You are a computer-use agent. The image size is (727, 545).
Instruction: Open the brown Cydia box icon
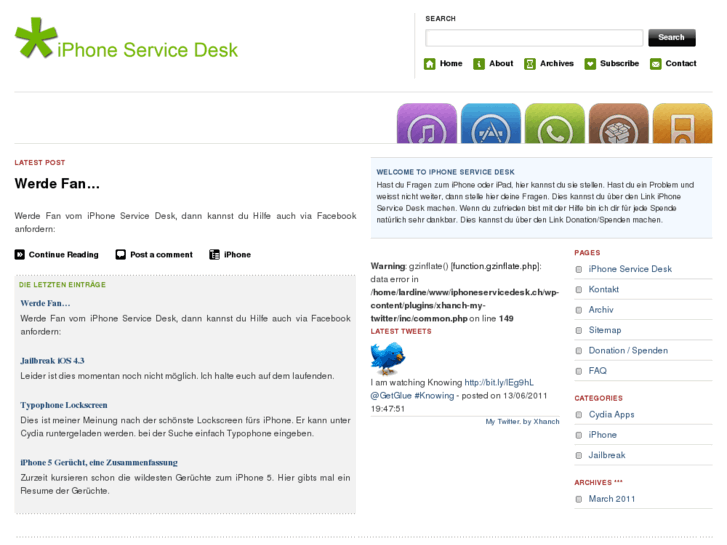619,123
